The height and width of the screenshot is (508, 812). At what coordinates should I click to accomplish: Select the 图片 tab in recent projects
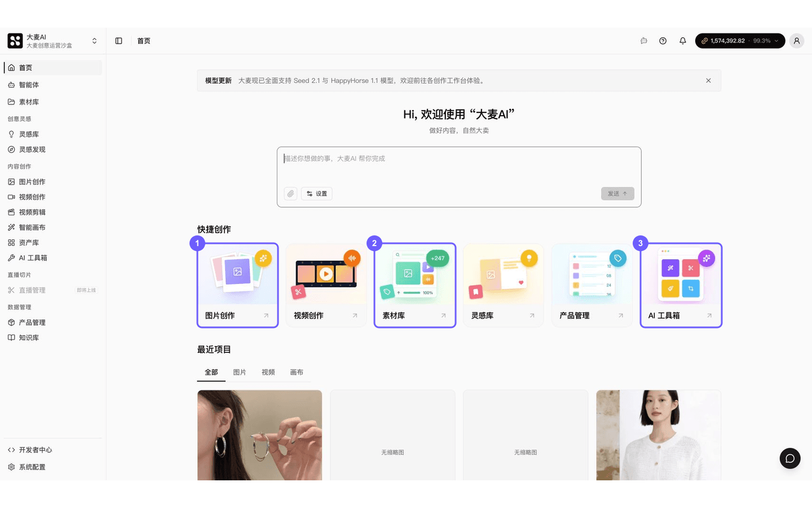[240, 373]
